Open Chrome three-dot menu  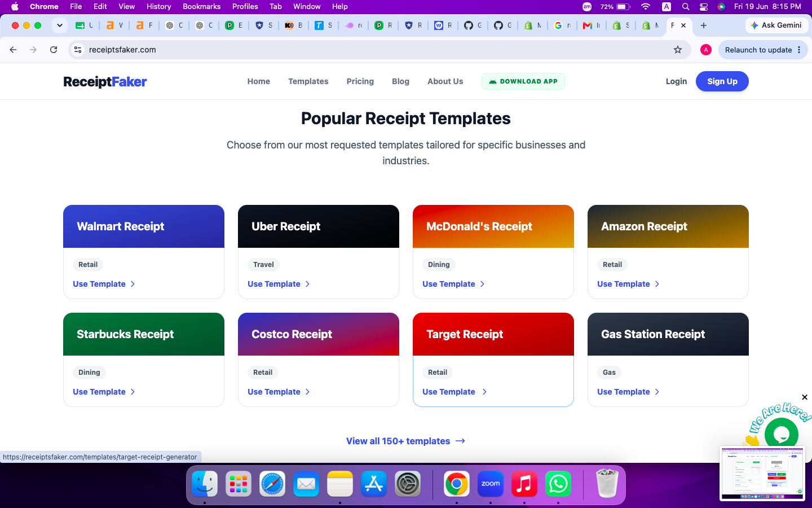pos(799,50)
